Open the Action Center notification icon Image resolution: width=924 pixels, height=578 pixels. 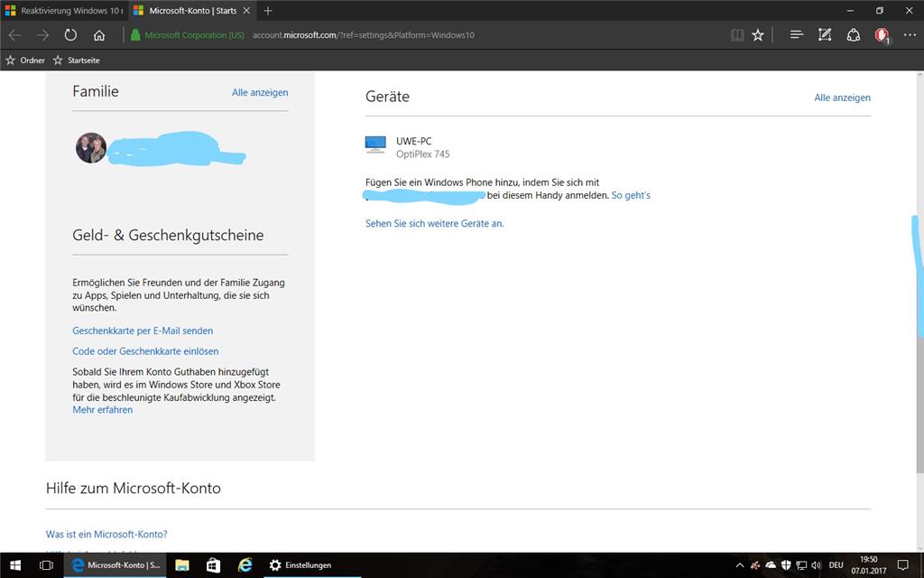point(902,565)
